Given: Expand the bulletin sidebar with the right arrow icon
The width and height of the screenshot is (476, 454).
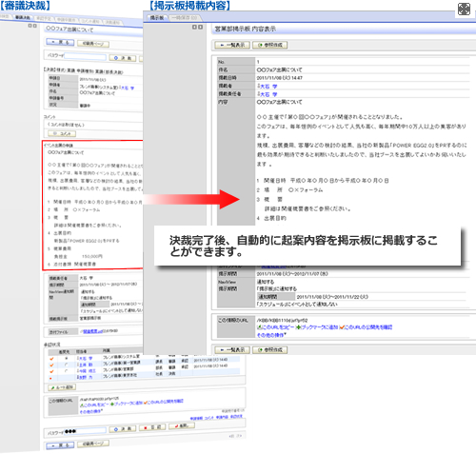Looking at the screenshot, I should click(200, 28).
